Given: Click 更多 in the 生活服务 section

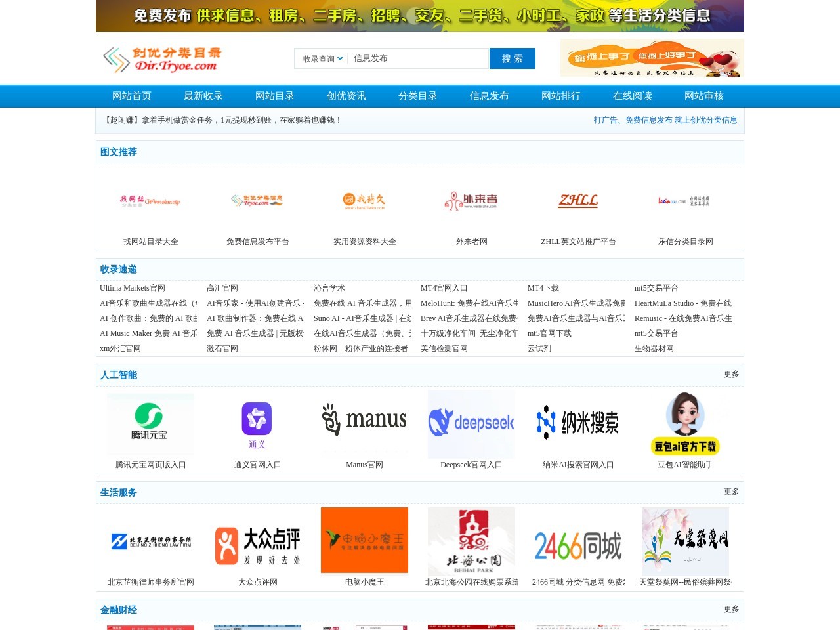Looking at the screenshot, I should coord(732,492).
